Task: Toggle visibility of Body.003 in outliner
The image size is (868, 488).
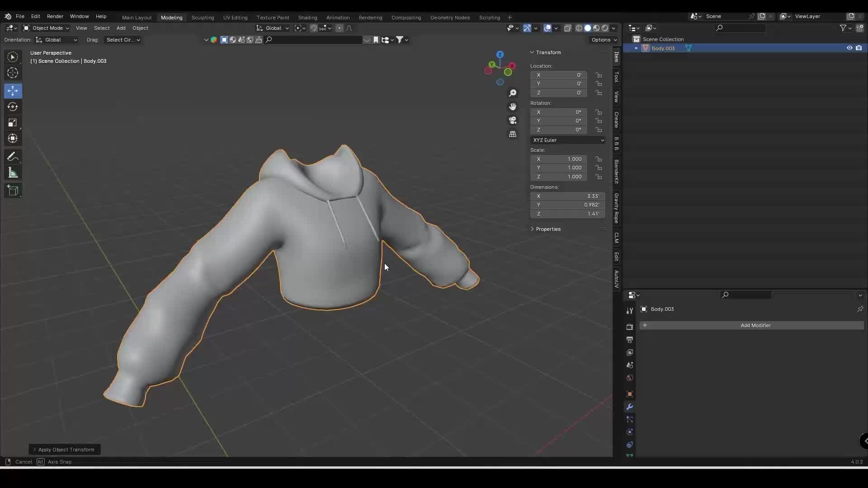Action: coord(850,48)
